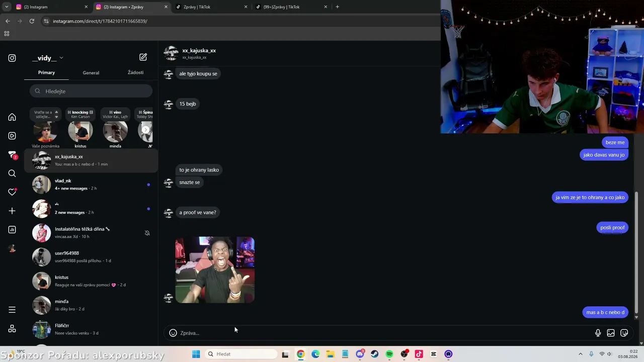Viewport: 644px width, 362px height.
Task: Click the browser address bar URL
Action: point(100,21)
